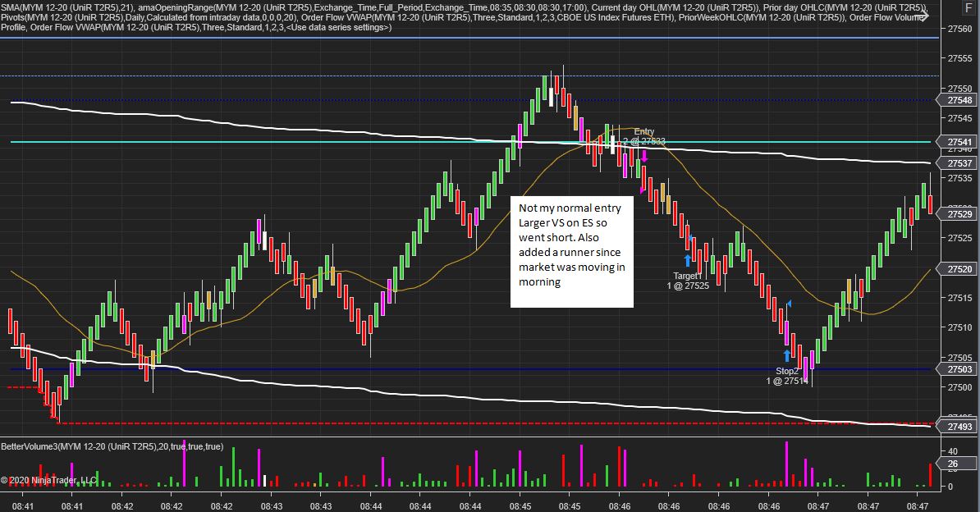
Task: Click the 27515 price axis label
Action: [960, 298]
